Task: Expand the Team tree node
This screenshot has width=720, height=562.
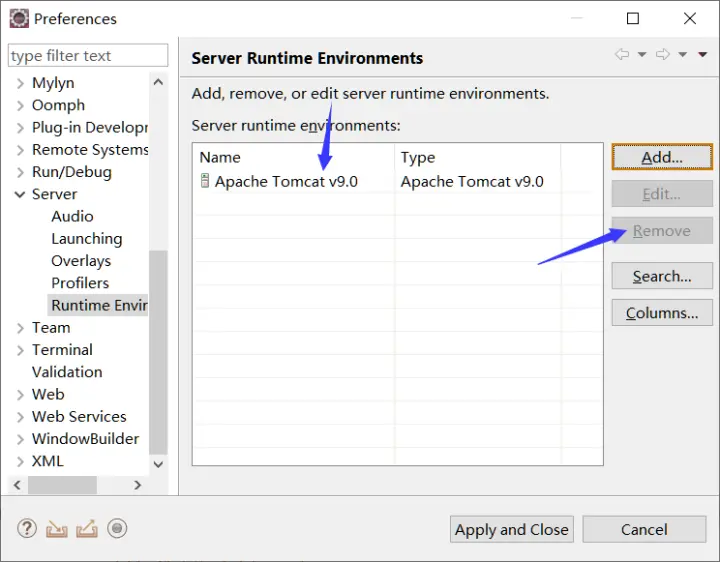Action: tap(20, 328)
